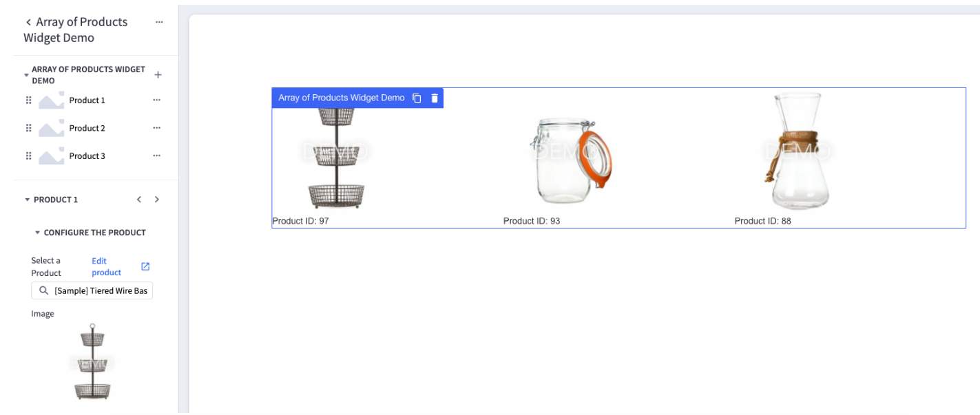Click the duplicate widget icon

pyautogui.click(x=419, y=97)
